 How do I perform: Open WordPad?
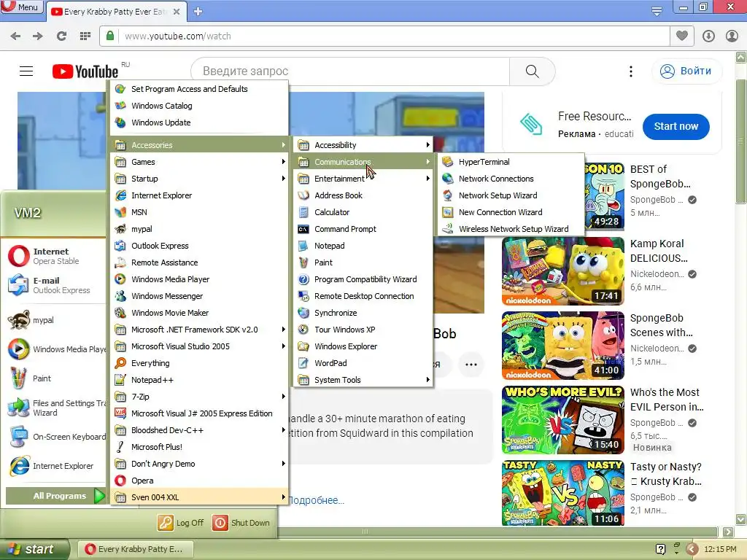coord(363,363)
